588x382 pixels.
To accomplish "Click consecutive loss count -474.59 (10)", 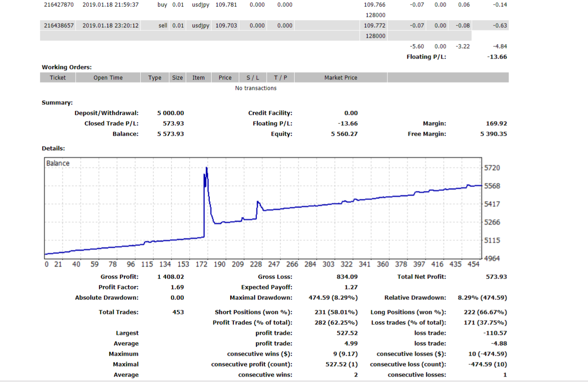I will 488,364.
